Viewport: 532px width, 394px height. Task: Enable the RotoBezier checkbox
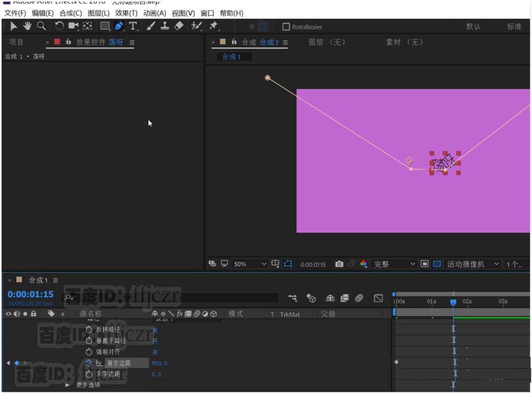click(286, 27)
